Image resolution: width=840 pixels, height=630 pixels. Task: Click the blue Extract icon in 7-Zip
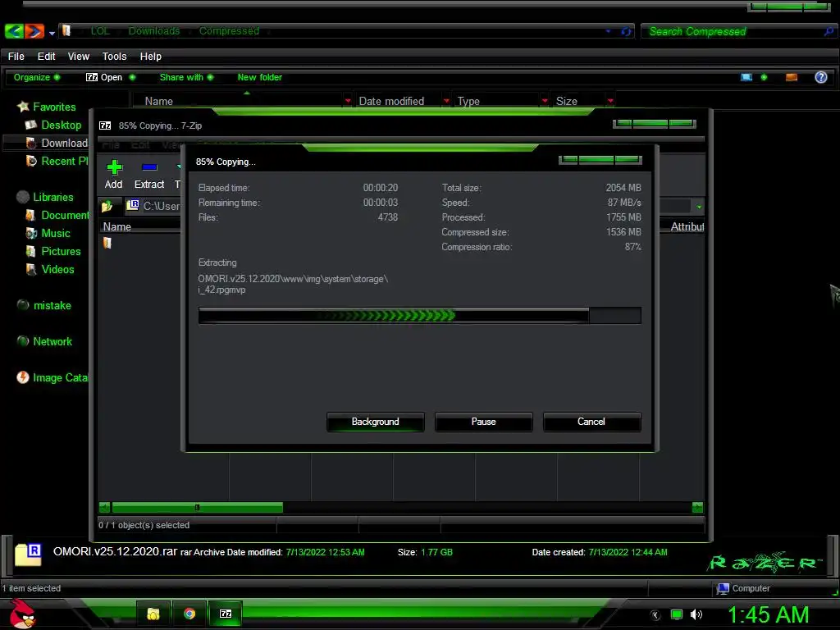tap(149, 167)
